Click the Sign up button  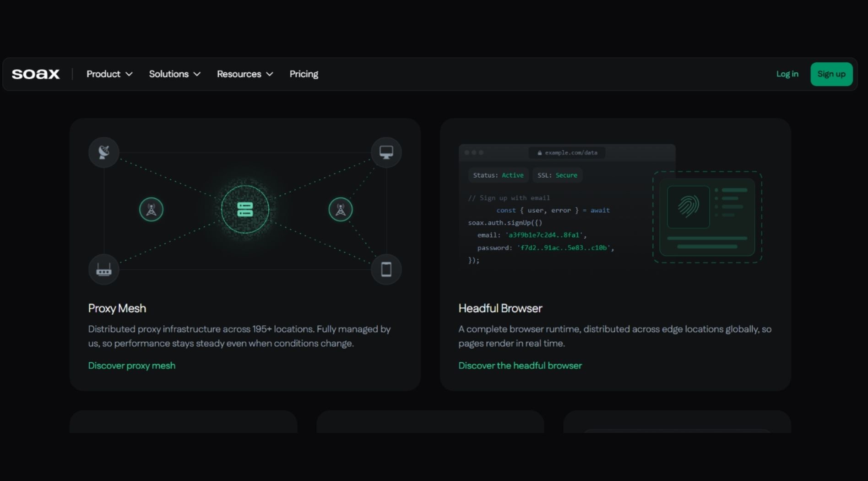tap(831, 74)
